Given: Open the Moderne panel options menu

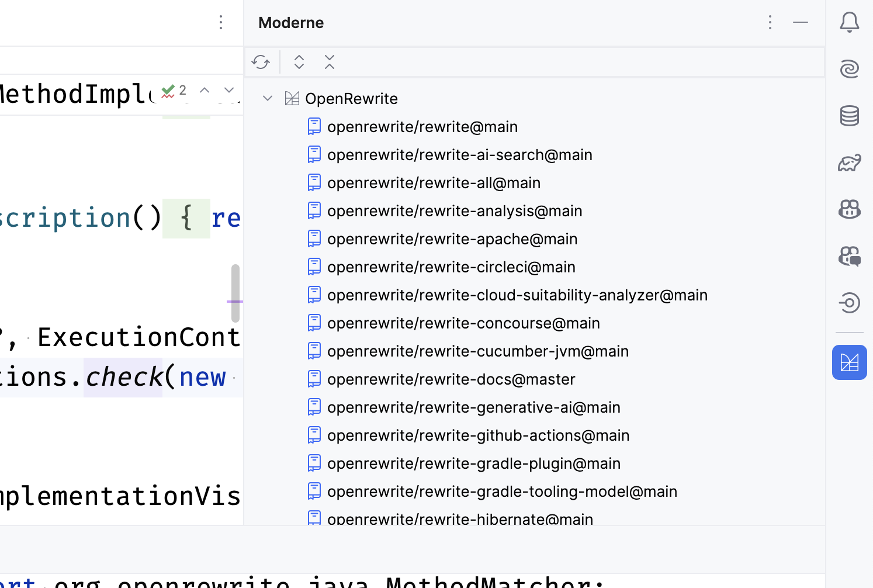Looking at the screenshot, I should (x=770, y=22).
